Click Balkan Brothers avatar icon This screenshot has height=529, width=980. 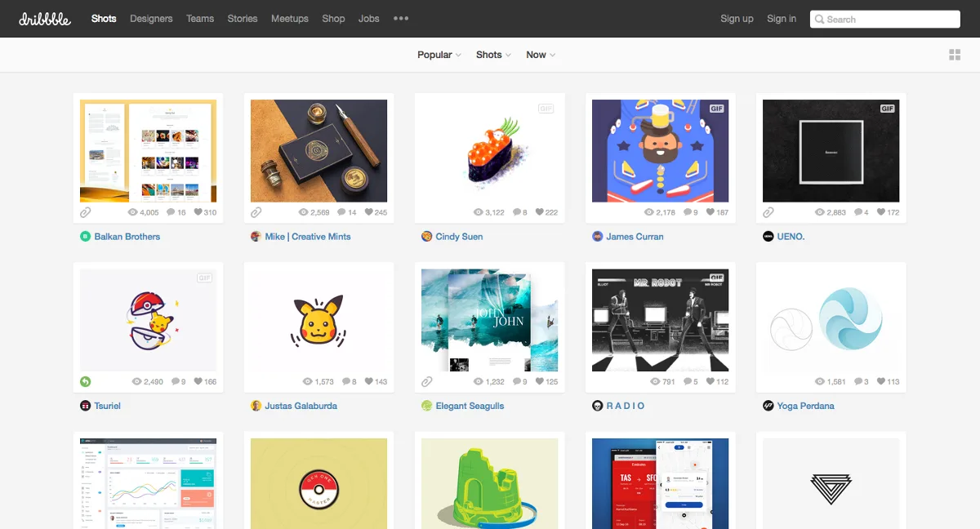tap(85, 237)
